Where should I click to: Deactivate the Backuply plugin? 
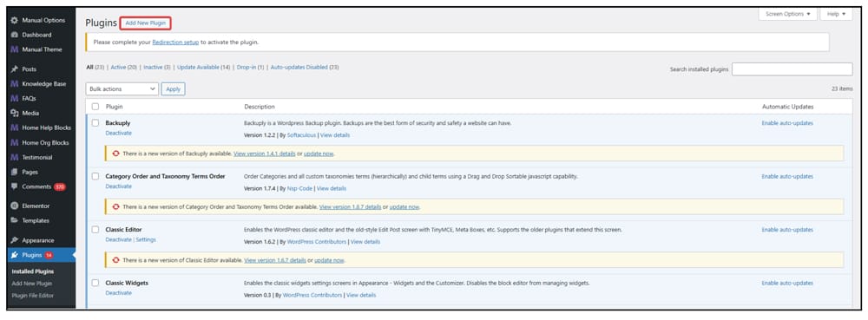(x=118, y=134)
